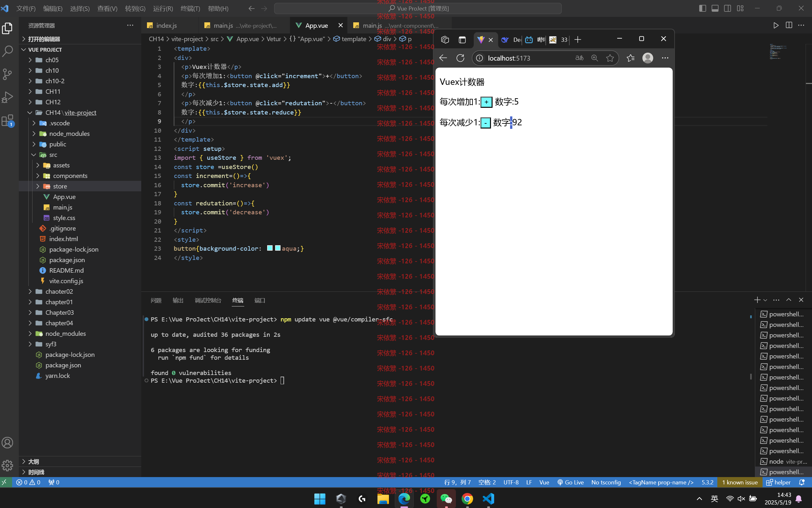Screen dimensions: 812x508
Task: Toggle muted speaker icon in system tray
Action: click(x=741, y=499)
